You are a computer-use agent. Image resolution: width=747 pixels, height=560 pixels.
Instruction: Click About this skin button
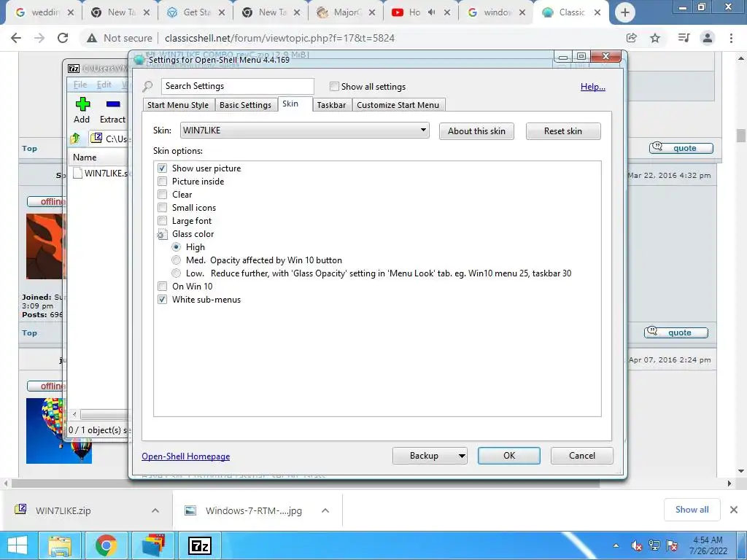click(476, 131)
